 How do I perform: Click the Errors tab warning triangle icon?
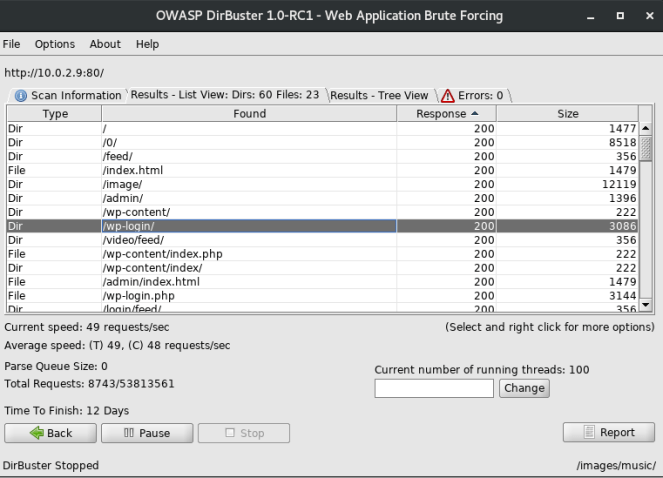(x=448, y=96)
